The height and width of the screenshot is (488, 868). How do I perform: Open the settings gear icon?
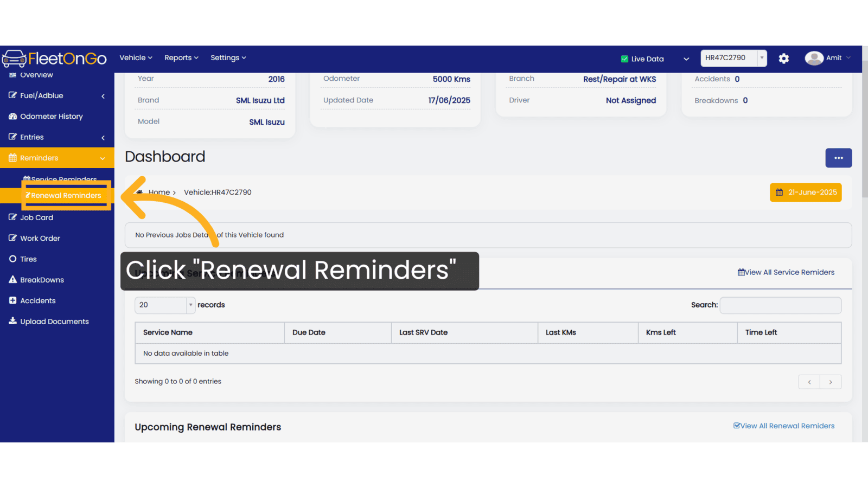click(784, 59)
